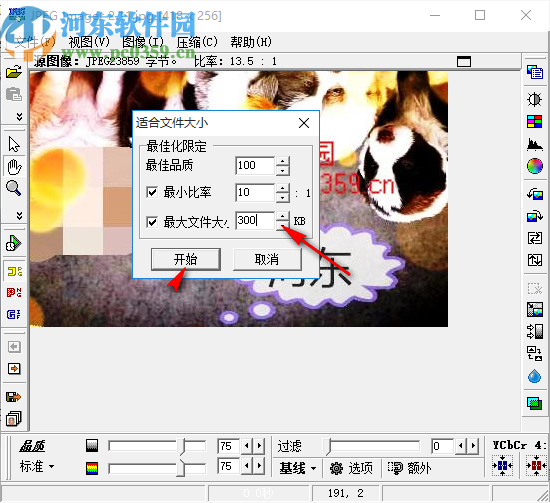Open the 图像(I) menu

click(143, 42)
